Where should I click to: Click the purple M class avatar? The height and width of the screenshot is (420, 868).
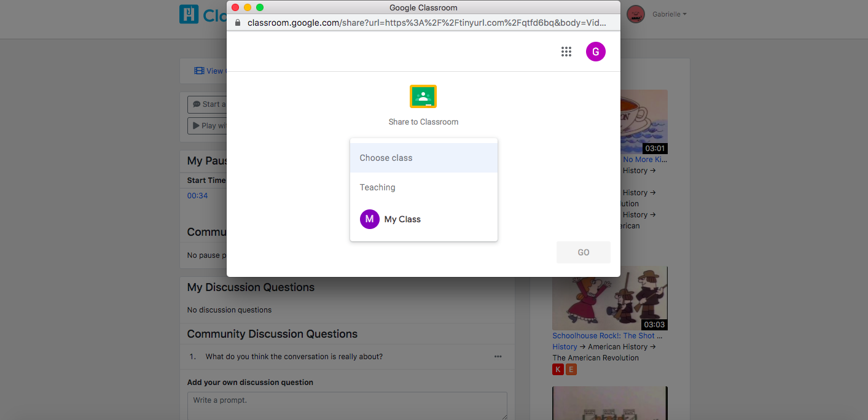click(370, 219)
